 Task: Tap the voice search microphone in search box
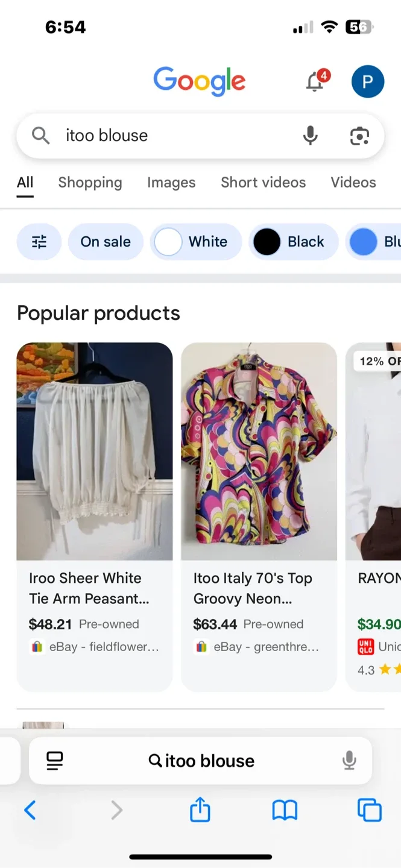tap(310, 136)
